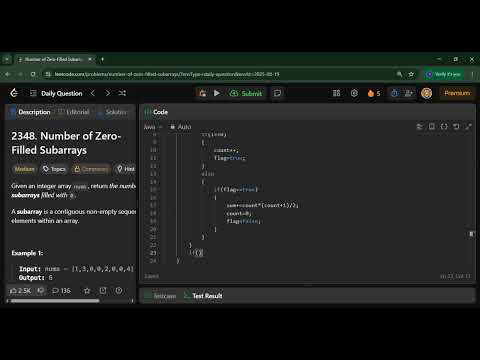Click the bookmark code icon in editor toolbar

point(432,127)
